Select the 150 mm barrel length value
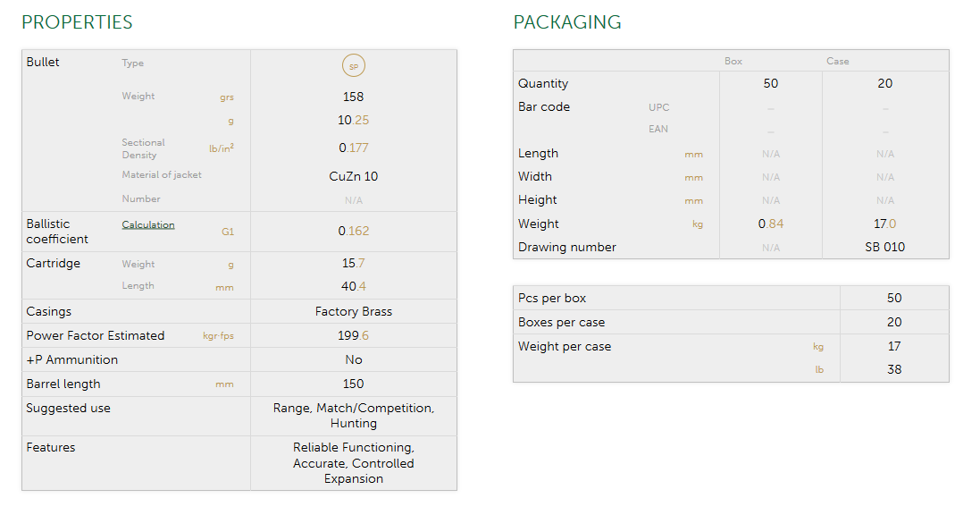Screen dimensions: 980x515 tap(354, 384)
